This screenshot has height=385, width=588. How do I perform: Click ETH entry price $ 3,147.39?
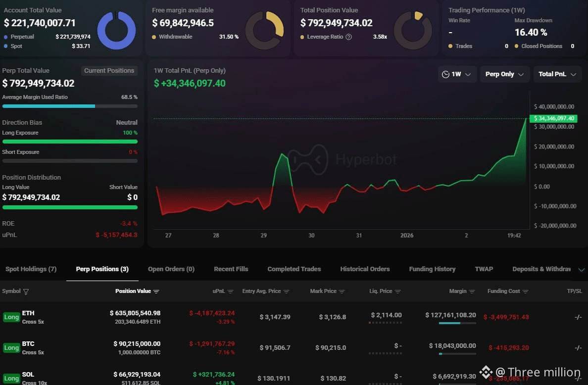click(x=275, y=317)
